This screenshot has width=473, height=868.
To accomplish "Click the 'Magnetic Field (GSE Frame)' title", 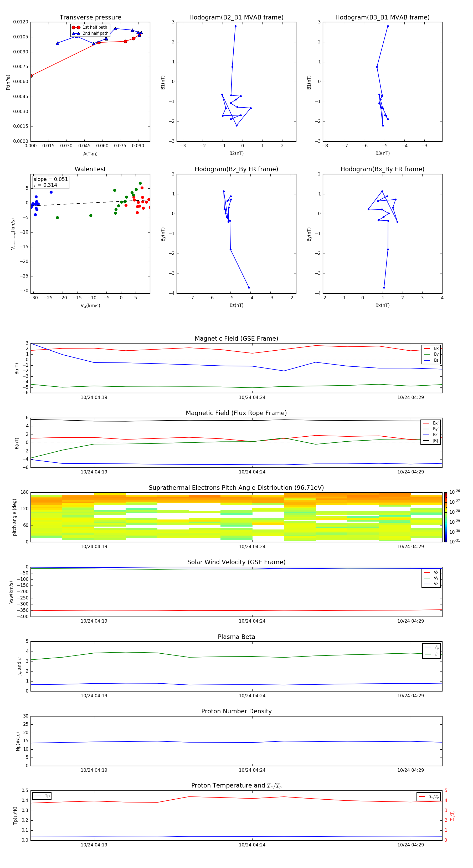I will [x=236, y=339].
